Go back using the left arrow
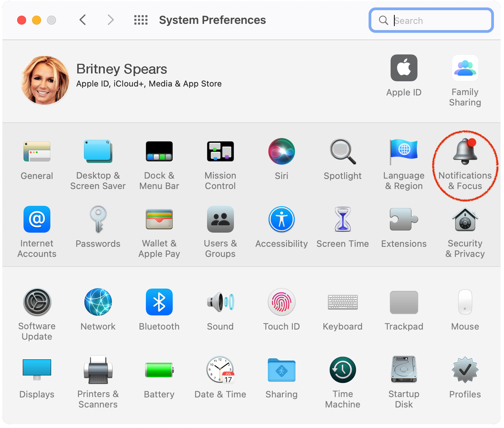The image size is (504, 428). (x=83, y=20)
